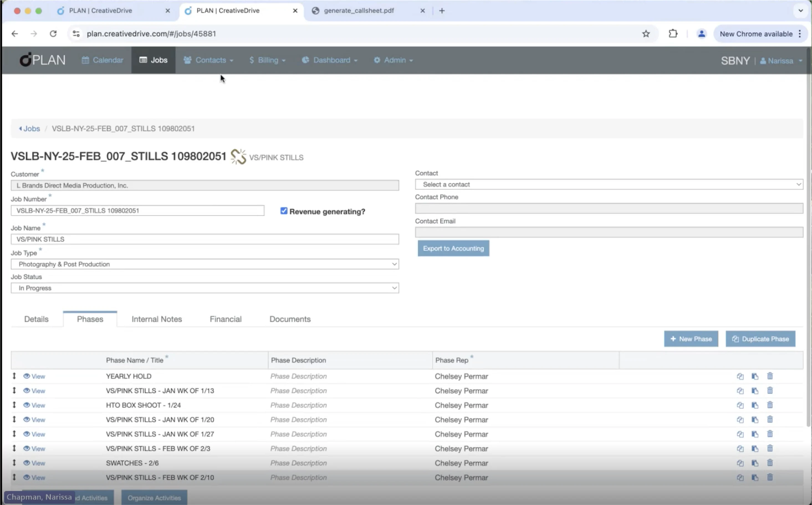The height and width of the screenshot is (505, 812).
Task: Click the trash icon in the FEB WK OF 2/10 row
Action: pyautogui.click(x=770, y=477)
